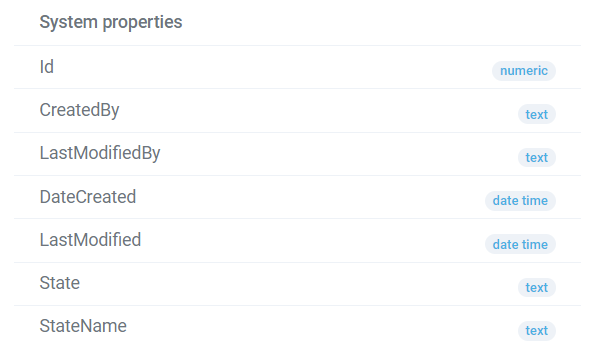The image size is (597, 362).
Task: Click empty area of DateCreated row
Action: tap(305, 197)
